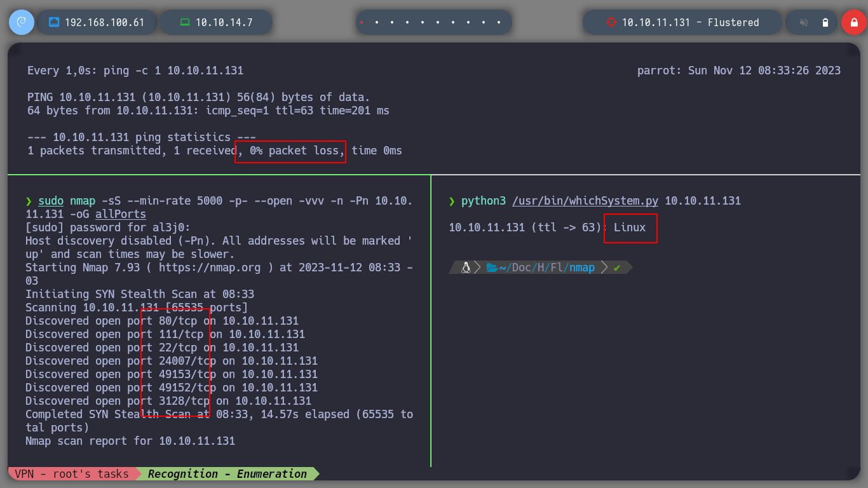The height and width of the screenshot is (488, 868).
Task: Click the red target crosshair icon
Action: click(611, 22)
